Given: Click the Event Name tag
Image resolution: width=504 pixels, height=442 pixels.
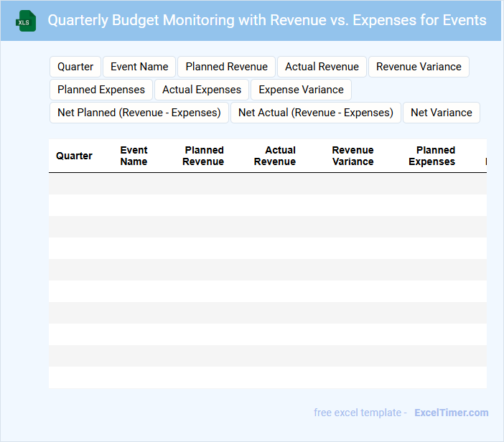Looking at the screenshot, I should (x=139, y=67).
